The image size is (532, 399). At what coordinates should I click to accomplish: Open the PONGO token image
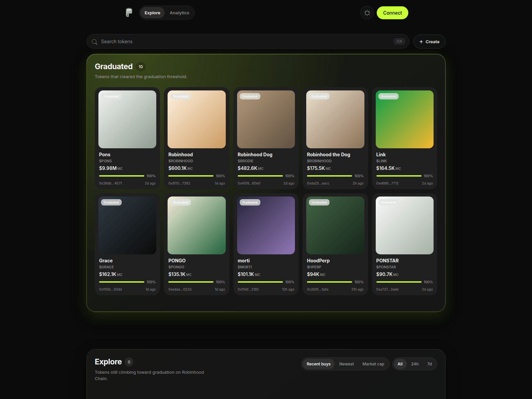pos(197,225)
